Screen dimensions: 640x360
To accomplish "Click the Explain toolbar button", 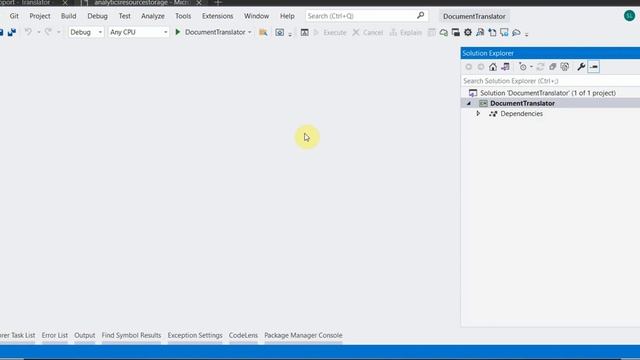I will (x=405, y=32).
